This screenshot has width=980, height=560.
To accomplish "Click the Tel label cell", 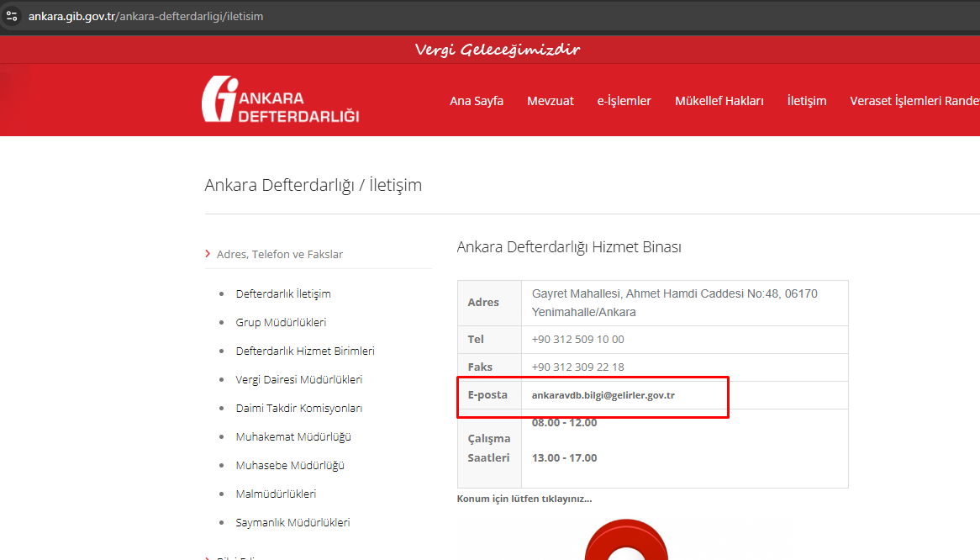I will (x=489, y=340).
